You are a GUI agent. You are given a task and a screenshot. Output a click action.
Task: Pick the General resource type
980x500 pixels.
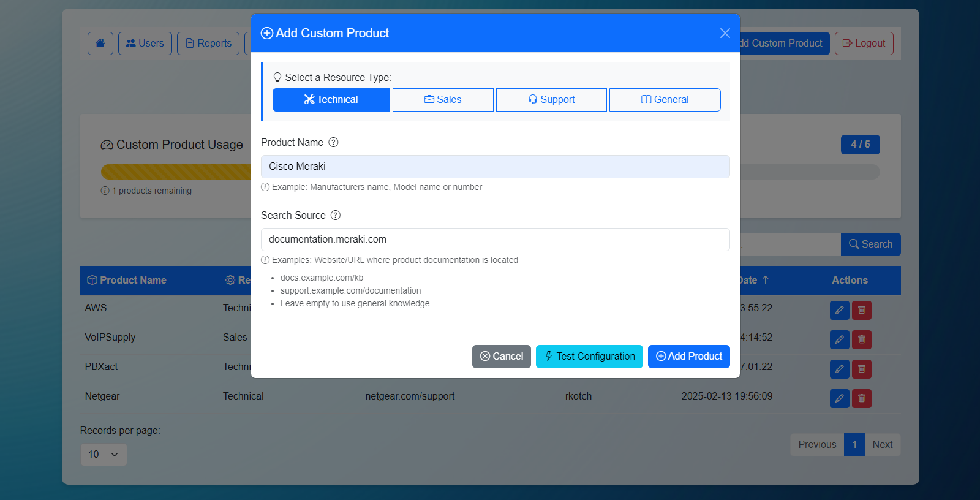coord(665,100)
